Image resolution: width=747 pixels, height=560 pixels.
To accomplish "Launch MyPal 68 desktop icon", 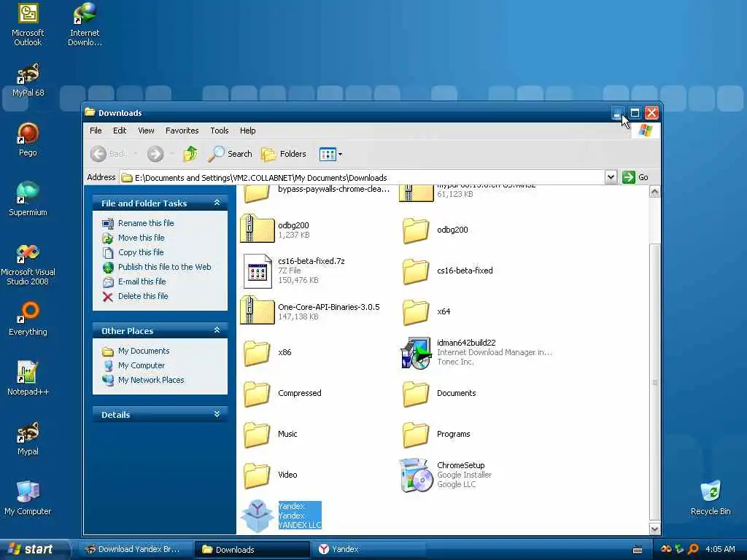I will tap(28, 80).
